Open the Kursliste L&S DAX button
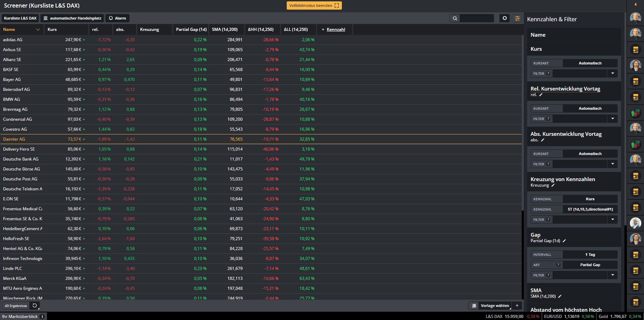644x320 pixels. click(x=20, y=18)
